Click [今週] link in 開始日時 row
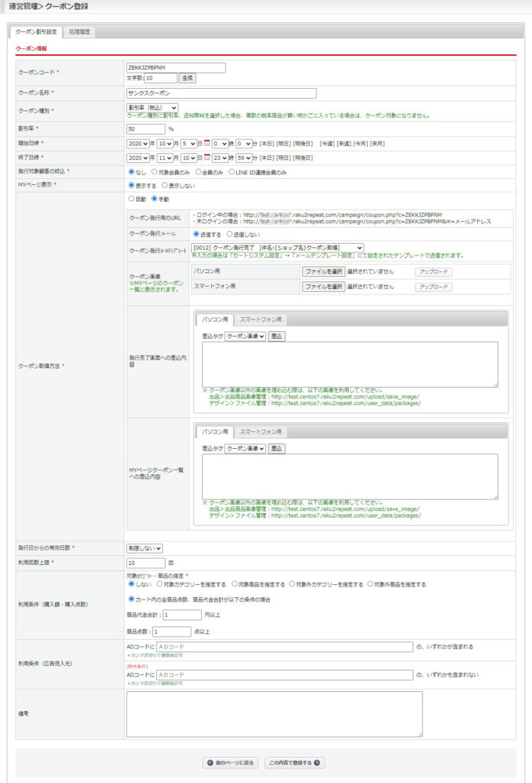This screenshot has height=783, width=532. click(x=327, y=144)
